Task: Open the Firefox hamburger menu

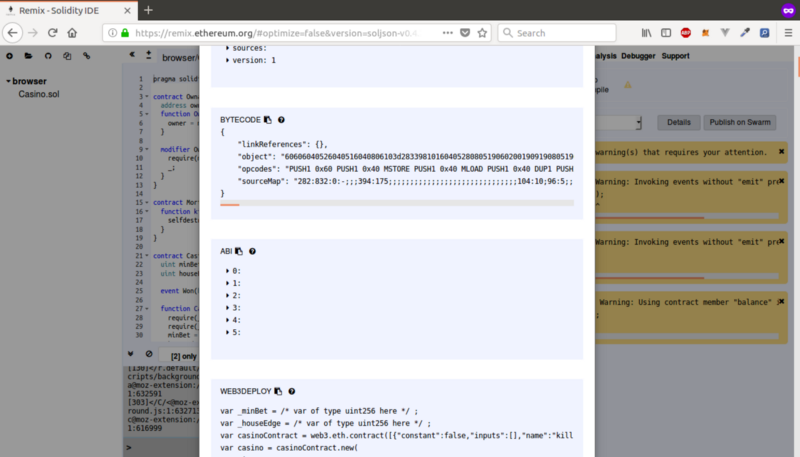Action: click(788, 33)
